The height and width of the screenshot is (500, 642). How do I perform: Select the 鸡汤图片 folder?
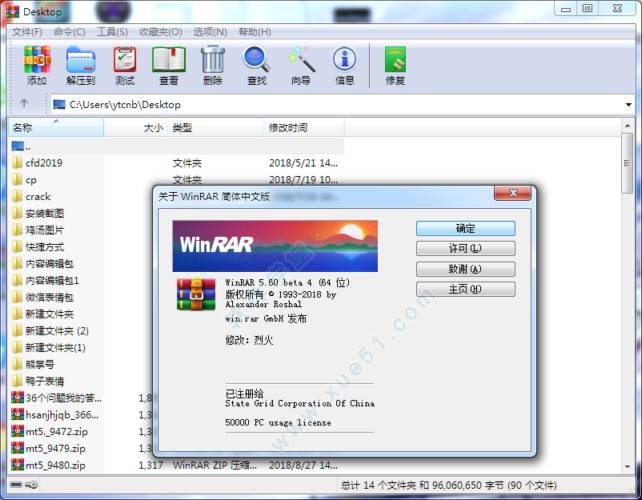coord(38,230)
